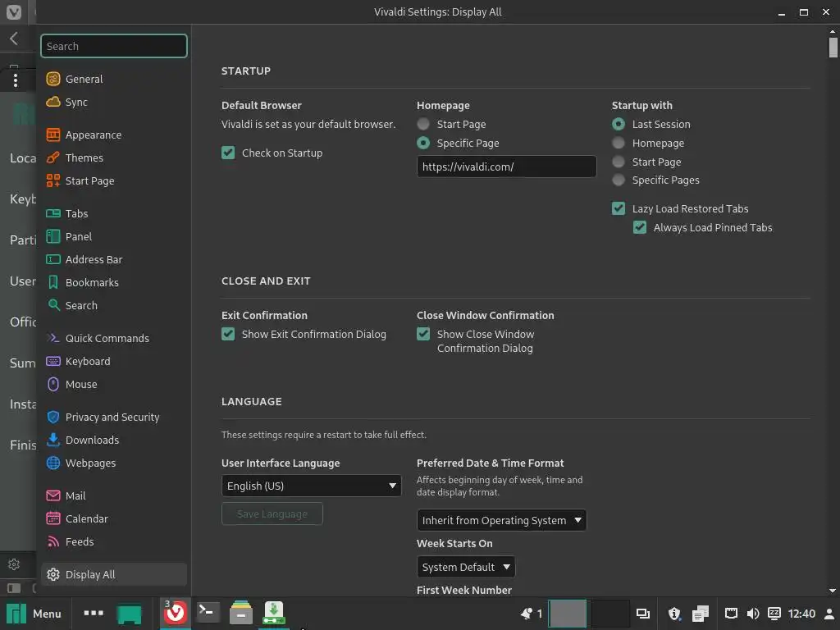Viewport: 840px width, 630px height.
Task: Click the settings Search field
Action: coord(114,46)
